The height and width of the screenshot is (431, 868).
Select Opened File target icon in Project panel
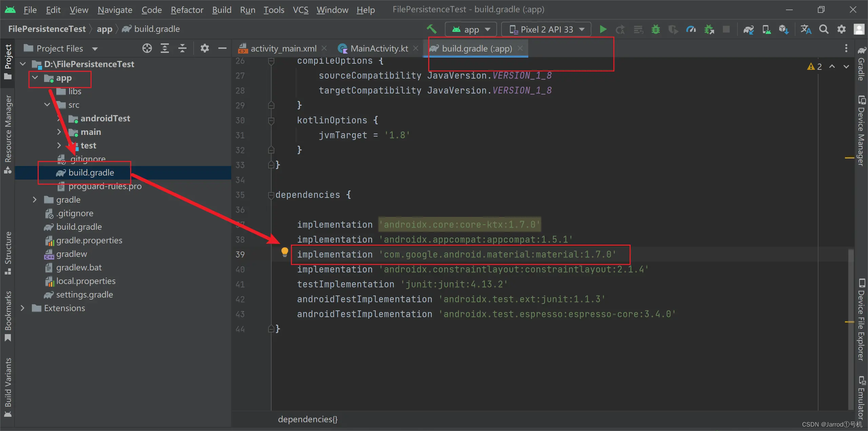[147, 48]
